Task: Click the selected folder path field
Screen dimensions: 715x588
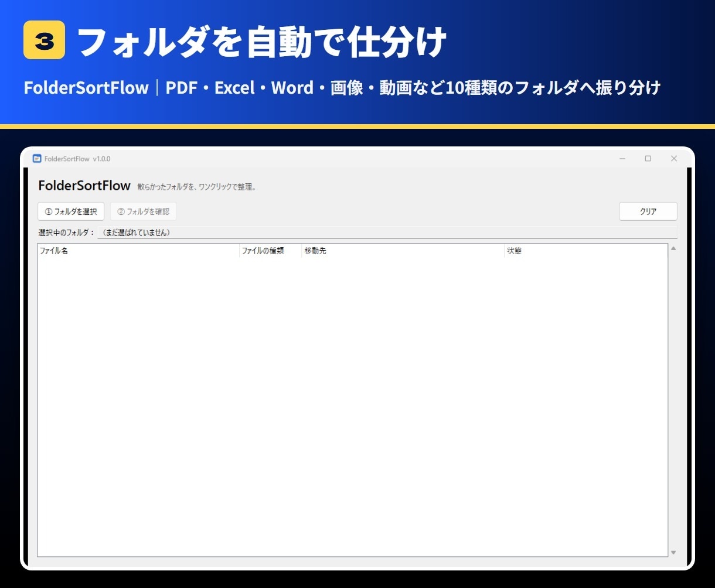Action: pos(387,233)
